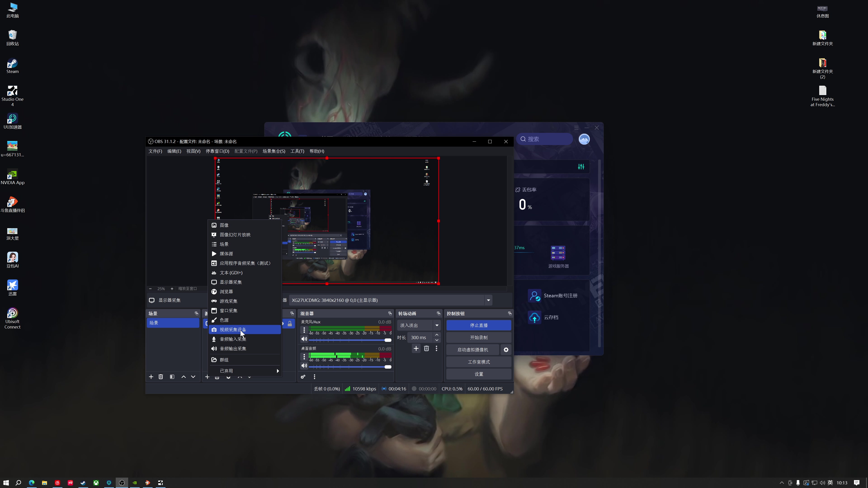Viewport: 868px width, 488px height.
Task: Open the settings sliders icon in UU加速器 window
Action: [x=581, y=167]
